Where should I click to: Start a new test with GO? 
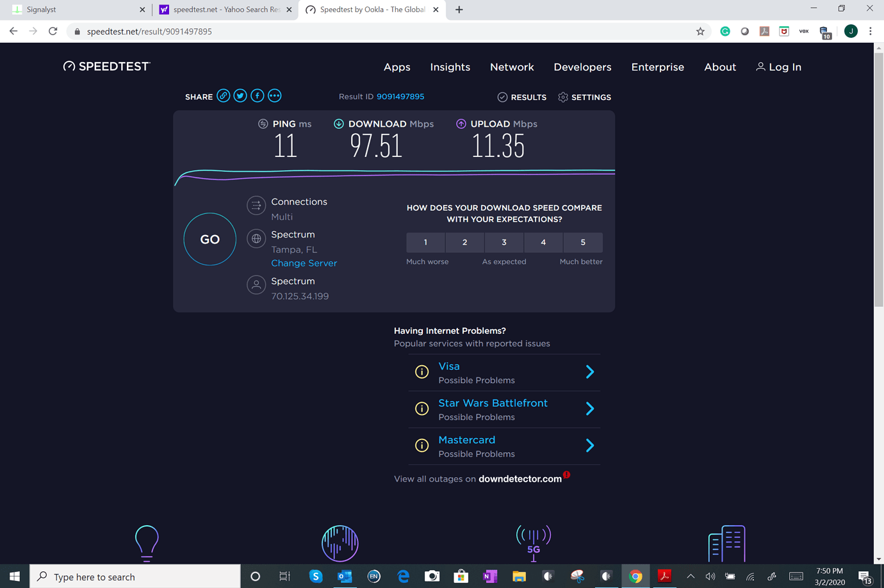point(210,239)
